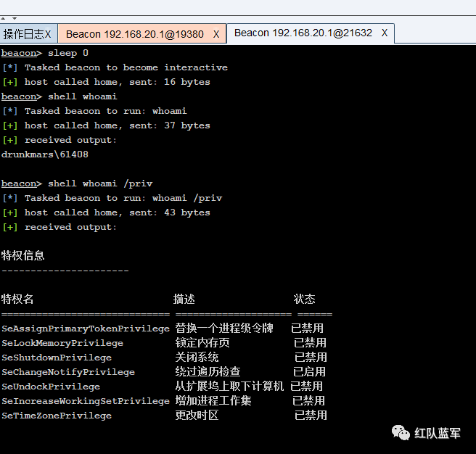Click the 特权信息 heading

point(22,255)
